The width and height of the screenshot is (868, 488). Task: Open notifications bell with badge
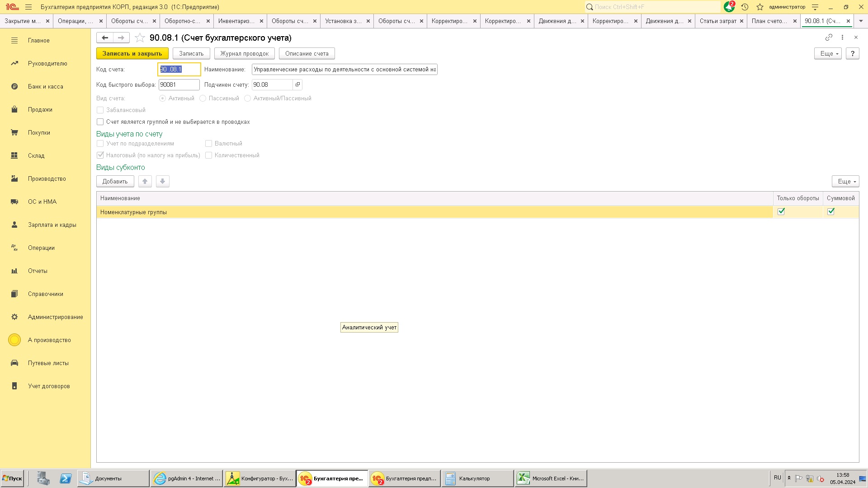point(729,7)
